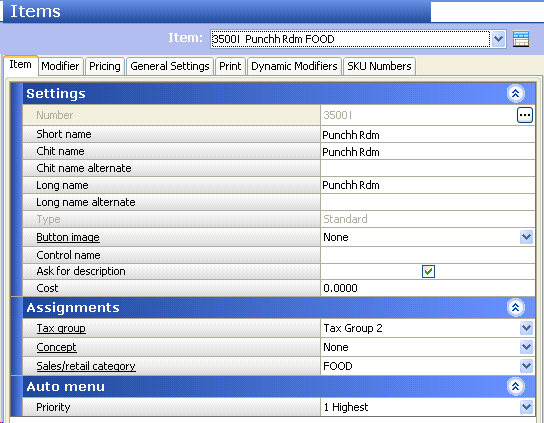The height and width of the screenshot is (423, 544).
Task: Click the Short name input field
Action: coord(427,135)
